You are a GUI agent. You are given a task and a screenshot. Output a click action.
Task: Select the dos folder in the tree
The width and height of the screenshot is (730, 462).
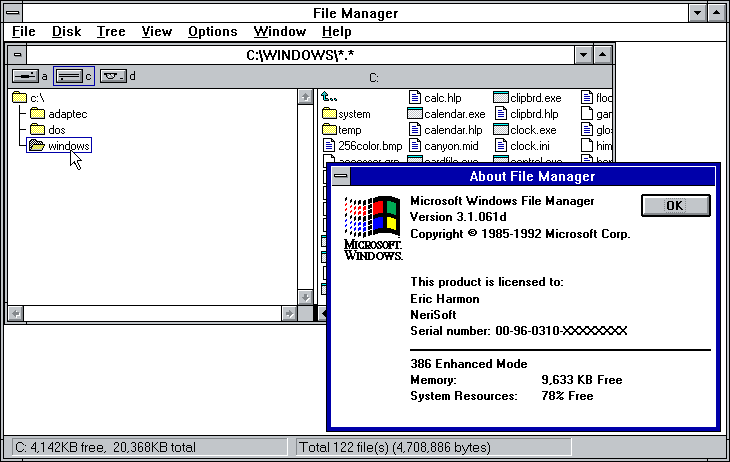coord(47,130)
